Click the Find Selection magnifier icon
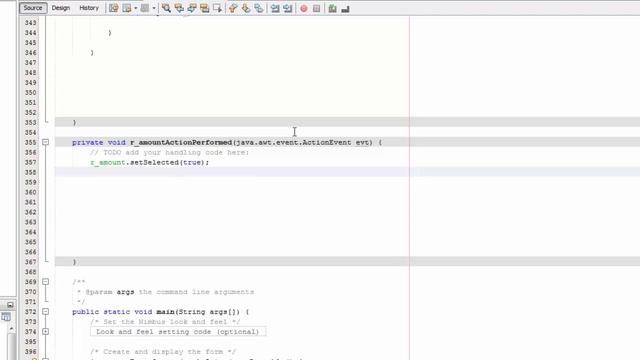 [166, 8]
